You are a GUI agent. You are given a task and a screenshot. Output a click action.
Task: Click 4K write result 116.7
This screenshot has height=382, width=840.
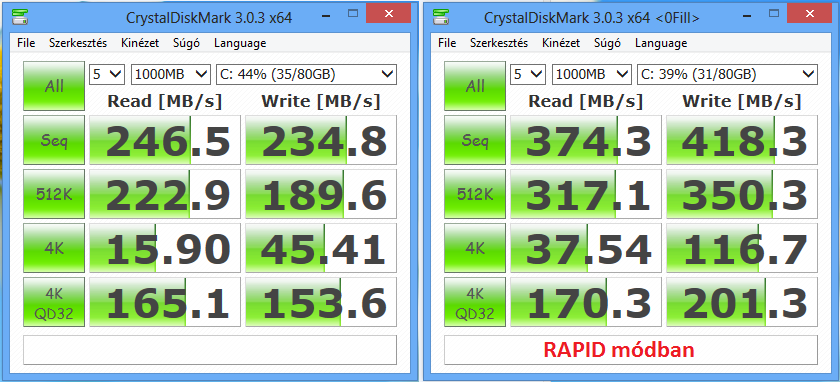(742, 248)
